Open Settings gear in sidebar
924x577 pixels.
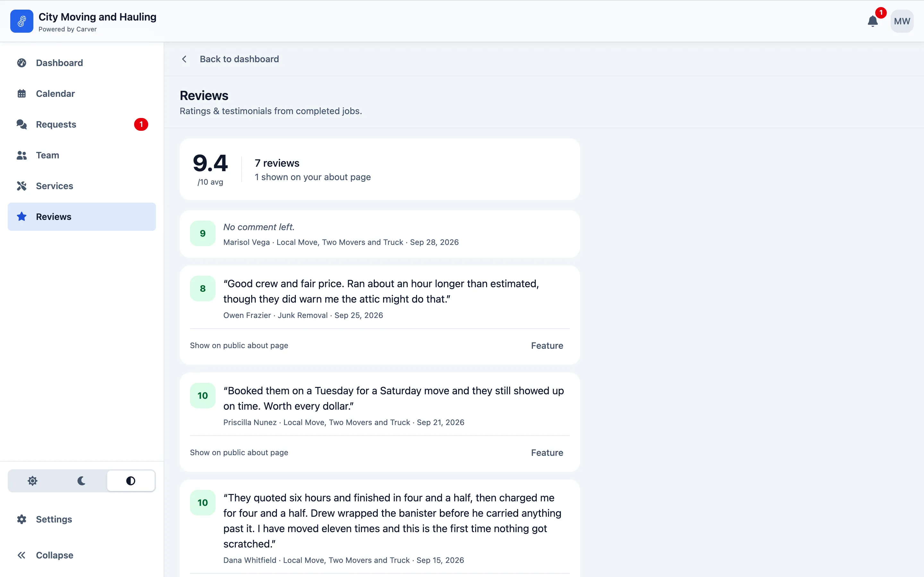click(82, 519)
